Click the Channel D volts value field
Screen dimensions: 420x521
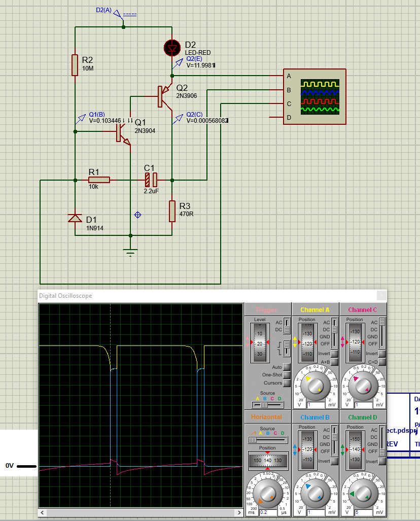click(x=364, y=512)
